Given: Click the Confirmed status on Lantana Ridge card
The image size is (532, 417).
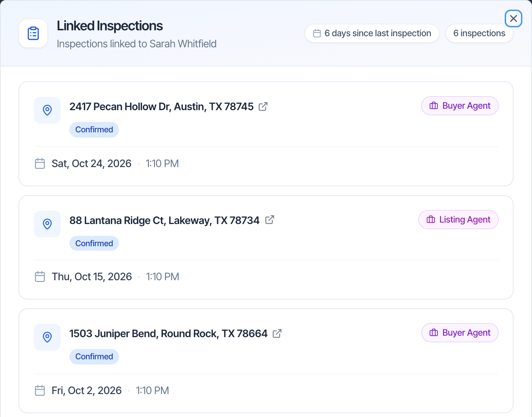Looking at the screenshot, I should [94, 243].
